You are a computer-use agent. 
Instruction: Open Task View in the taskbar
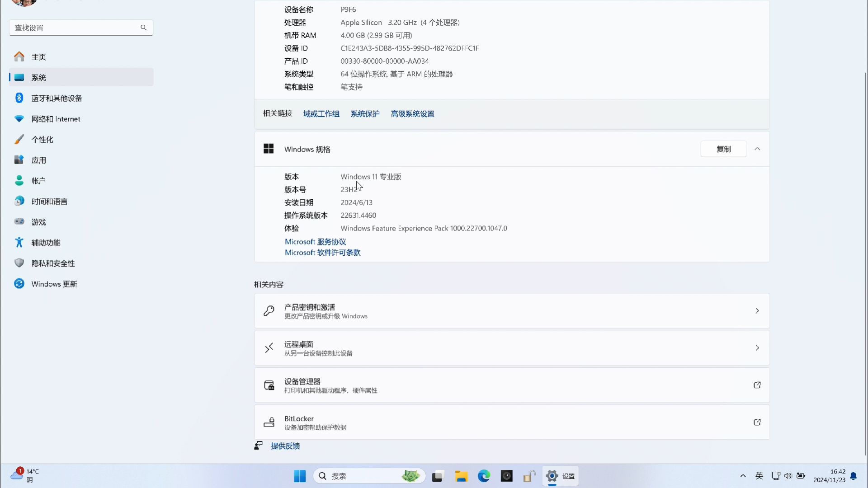tap(437, 476)
